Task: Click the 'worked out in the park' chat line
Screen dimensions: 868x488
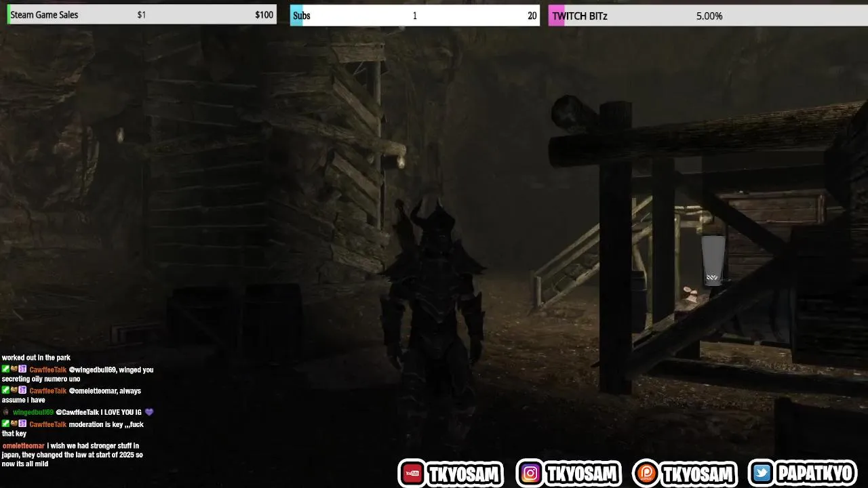Action: tap(36, 358)
